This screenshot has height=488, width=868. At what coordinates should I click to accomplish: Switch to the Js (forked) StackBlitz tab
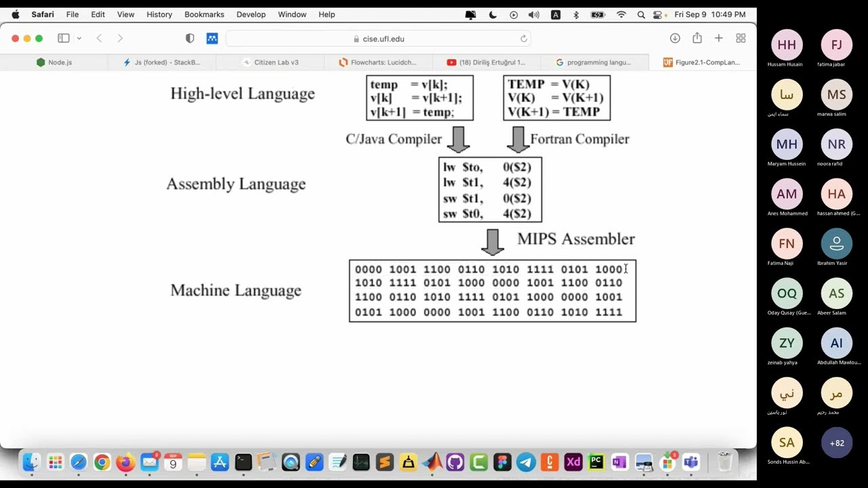click(161, 62)
